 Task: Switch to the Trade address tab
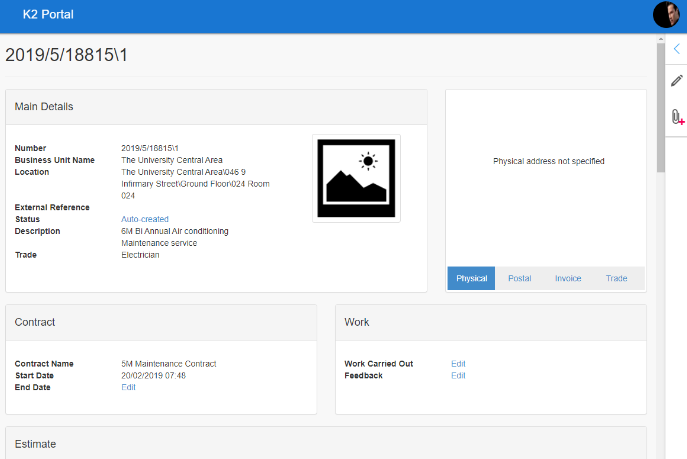pos(616,278)
